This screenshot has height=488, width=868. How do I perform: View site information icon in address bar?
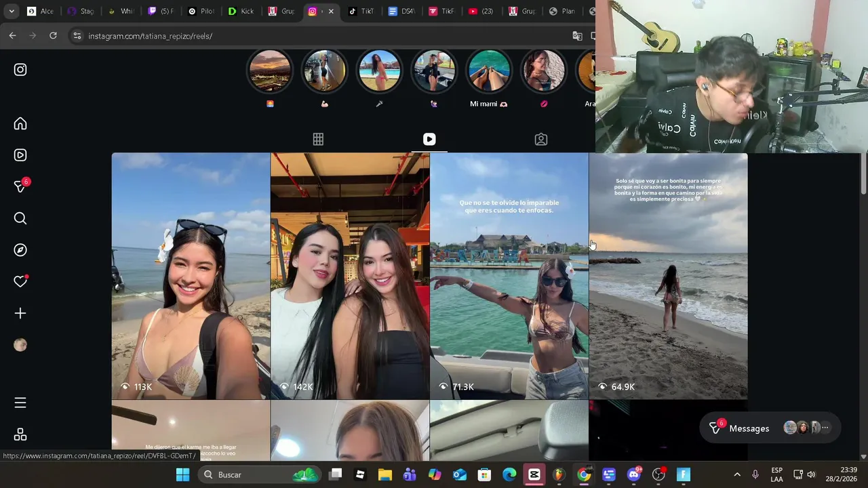click(x=77, y=36)
